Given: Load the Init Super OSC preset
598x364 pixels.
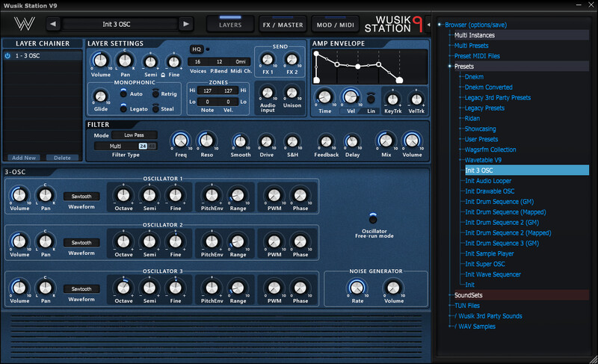Looking at the screenshot, I should [x=484, y=264].
